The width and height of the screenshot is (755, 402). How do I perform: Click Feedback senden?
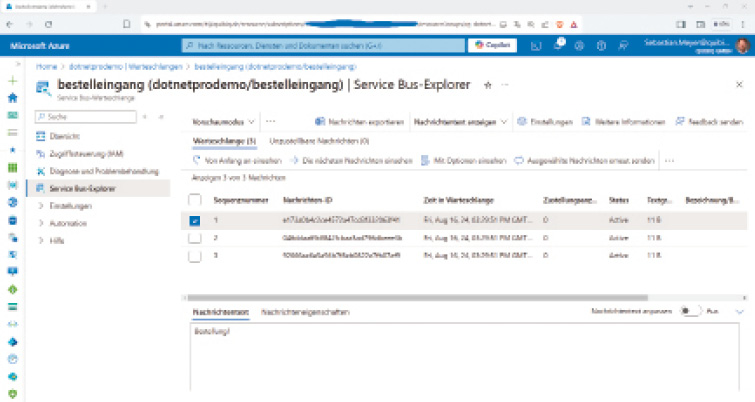coord(709,122)
